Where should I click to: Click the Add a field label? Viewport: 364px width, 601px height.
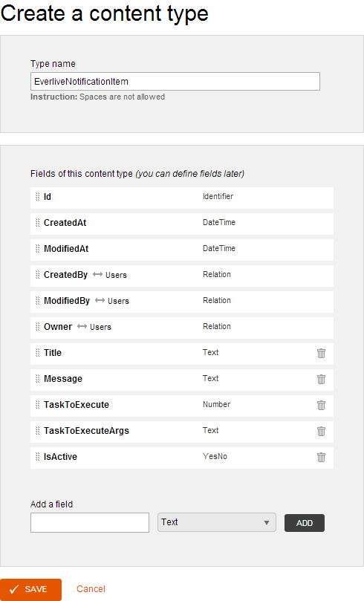pyautogui.click(x=52, y=504)
